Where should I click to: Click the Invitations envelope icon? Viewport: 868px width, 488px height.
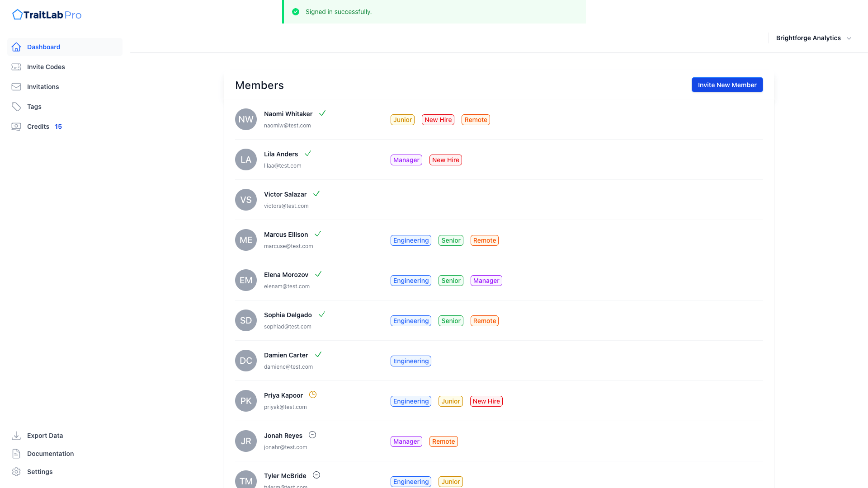(16, 87)
